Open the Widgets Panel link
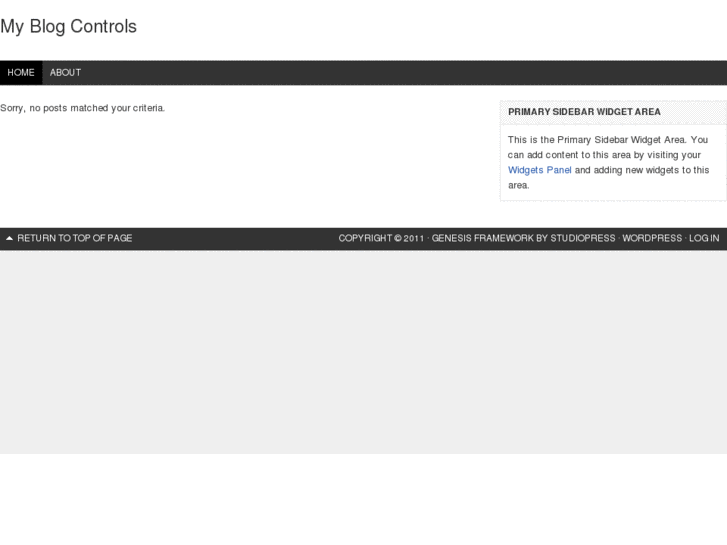 tap(540, 170)
